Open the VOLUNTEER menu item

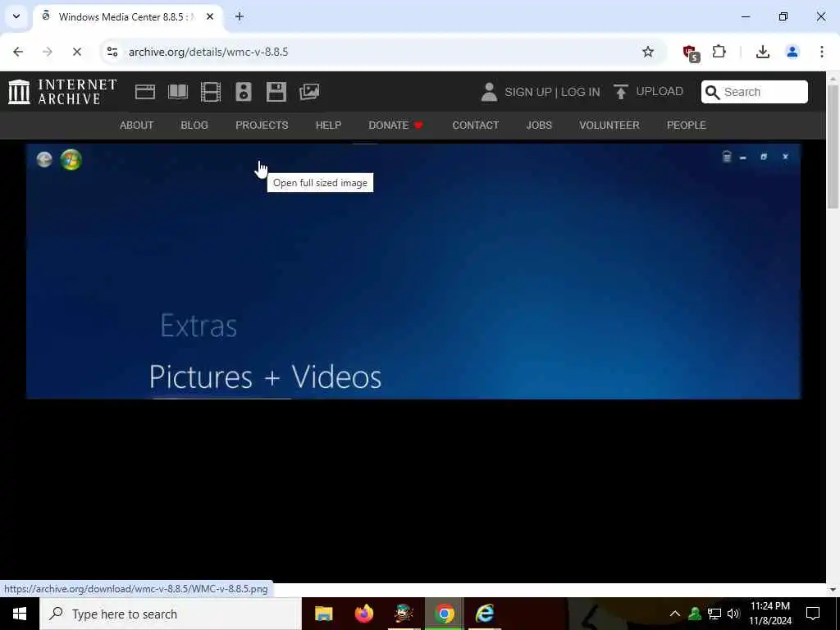609,125
